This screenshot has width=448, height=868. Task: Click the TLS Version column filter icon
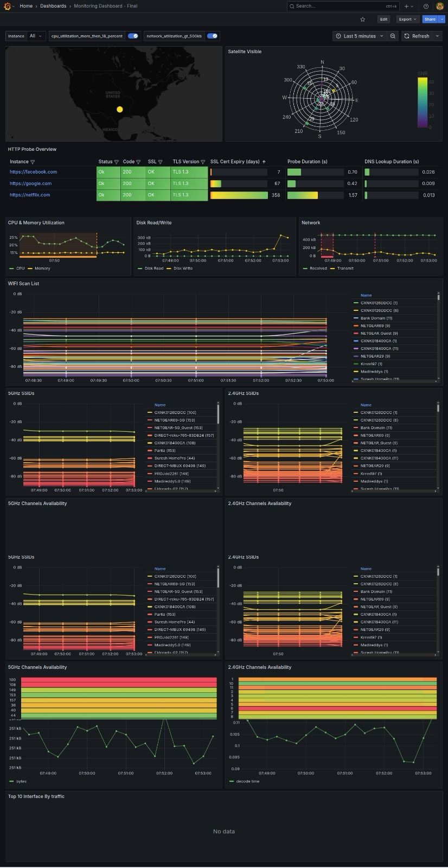[x=203, y=162]
